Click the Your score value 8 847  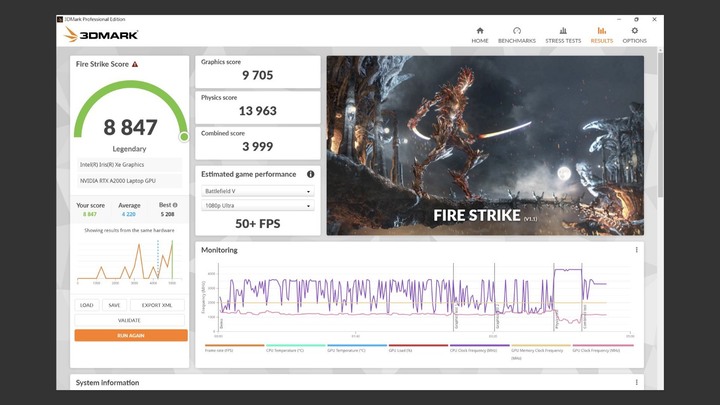click(x=90, y=214)
